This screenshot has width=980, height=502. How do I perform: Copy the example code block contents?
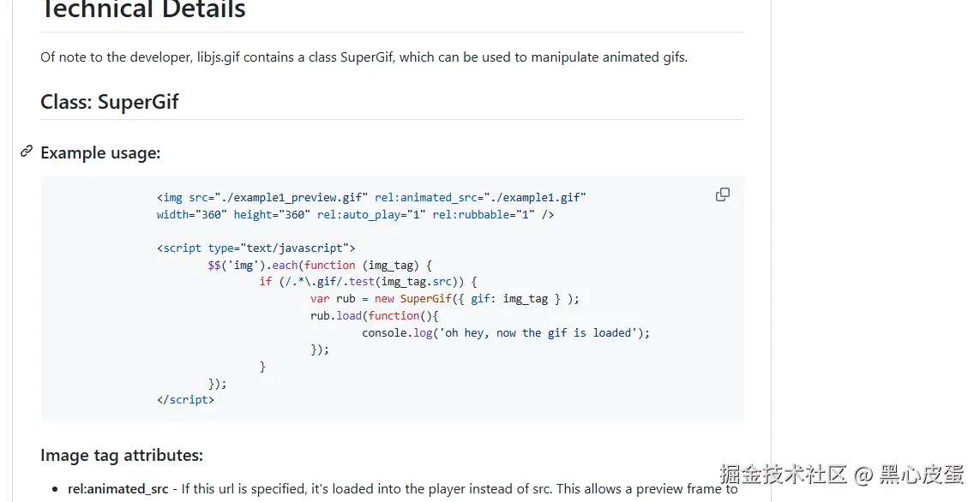723,194
